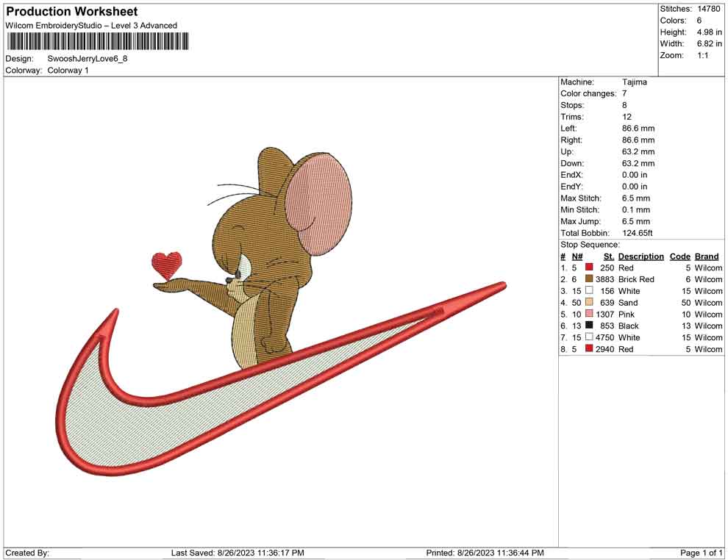This screenshot has height=560, width=728.
Task: Click the Sand description text
Action: click(x=628, y=303)
